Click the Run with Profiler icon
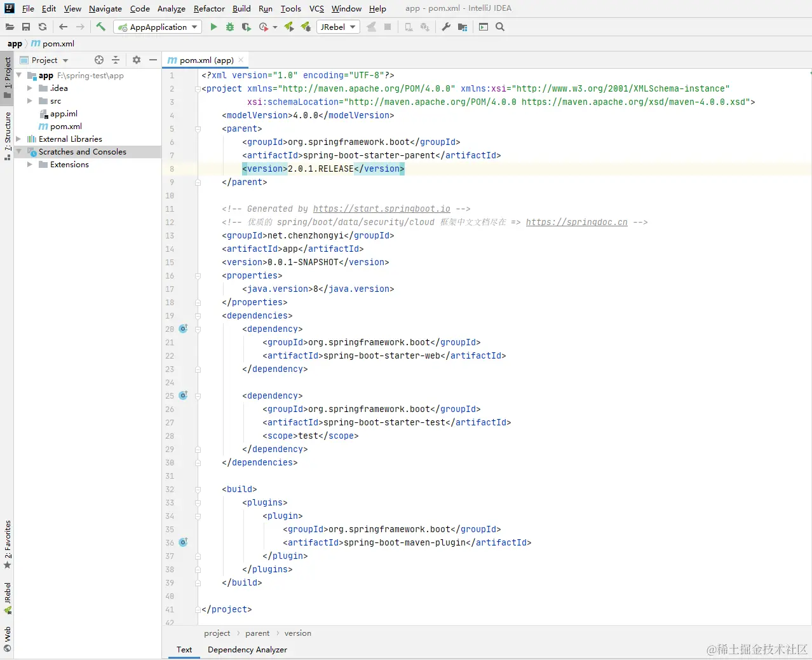Image resolution: width=812 pixels, height=660 pixels. 264,27
